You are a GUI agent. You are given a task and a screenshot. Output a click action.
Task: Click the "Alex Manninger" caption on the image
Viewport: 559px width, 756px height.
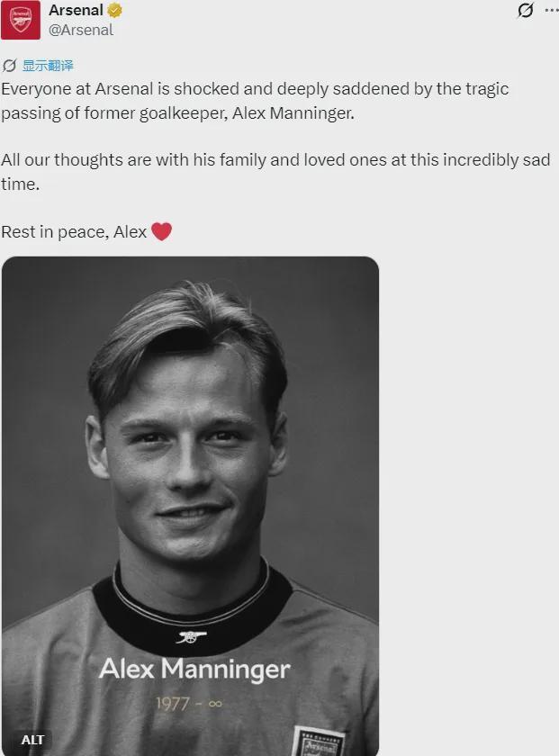coord(194,670)
